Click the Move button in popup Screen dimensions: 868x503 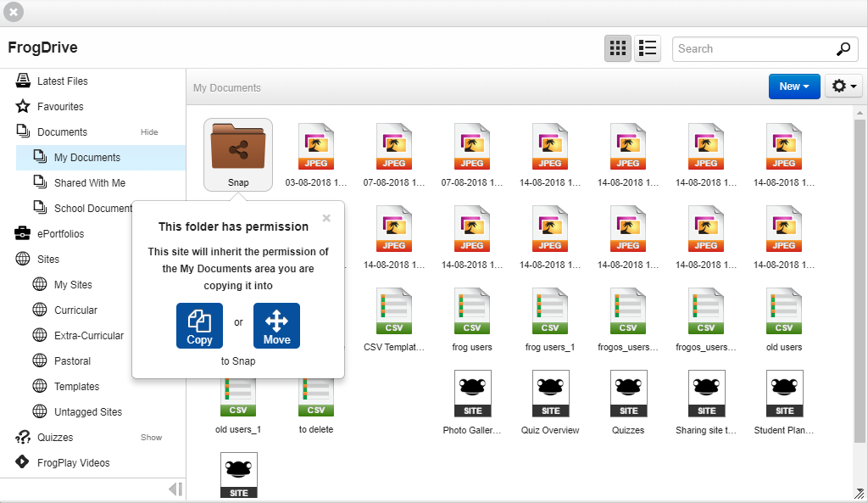pyautogui.click(x=277, y=326)
